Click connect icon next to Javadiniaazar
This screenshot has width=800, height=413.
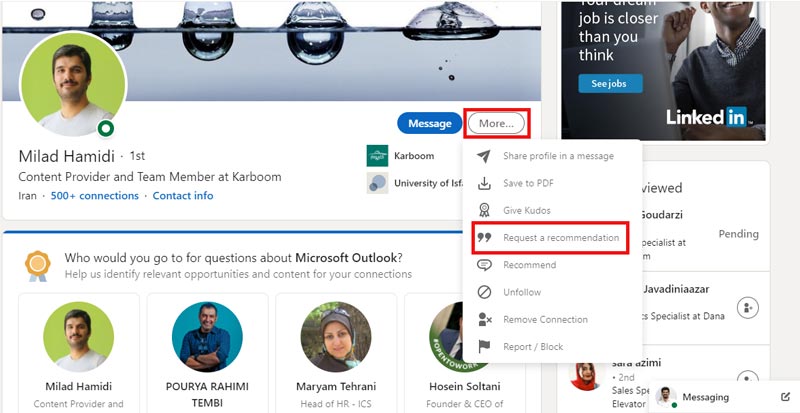[748, 308]
